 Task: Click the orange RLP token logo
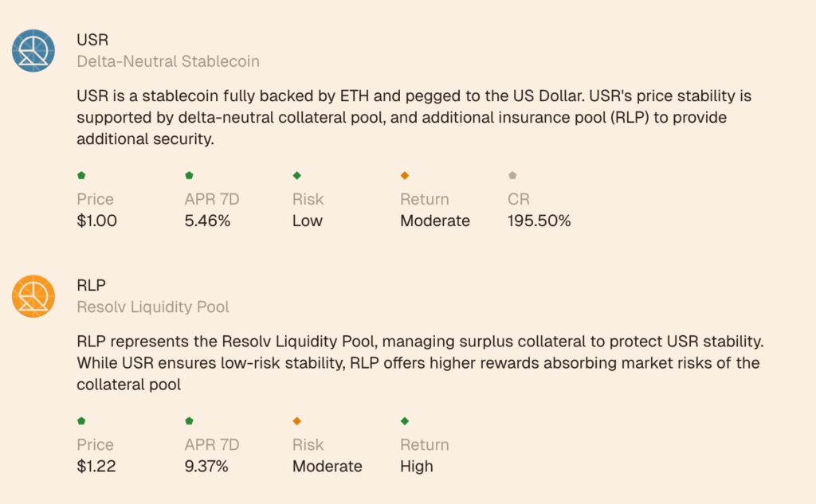point(33,296)
